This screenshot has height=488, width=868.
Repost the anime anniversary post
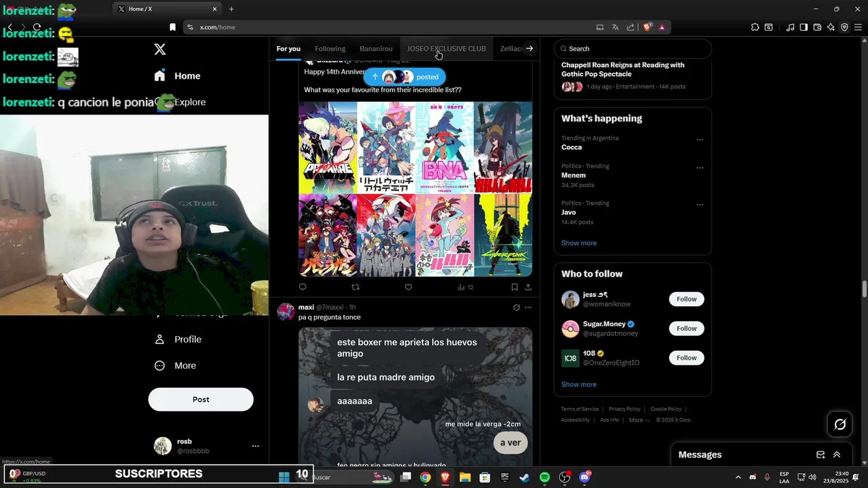pyautogui.click(x=355, y=287)
